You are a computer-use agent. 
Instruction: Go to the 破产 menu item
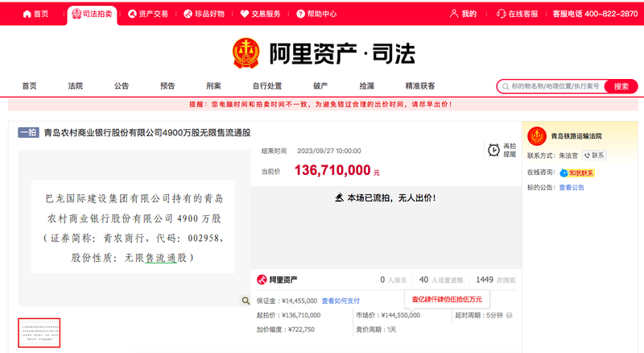[x=320, y=86]
